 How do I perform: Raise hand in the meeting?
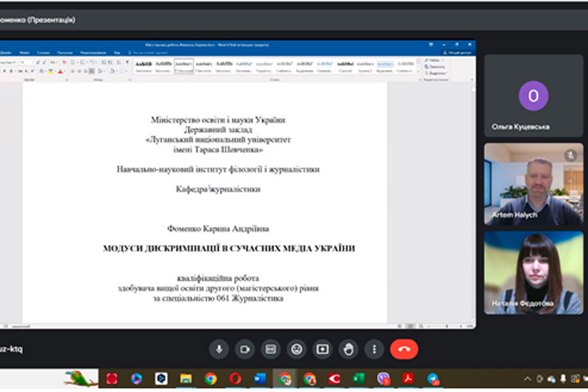[x=348, y=350]
